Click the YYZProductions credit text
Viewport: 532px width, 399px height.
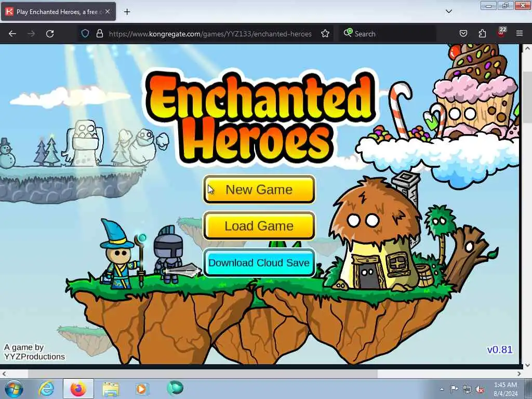click(34, 356)
